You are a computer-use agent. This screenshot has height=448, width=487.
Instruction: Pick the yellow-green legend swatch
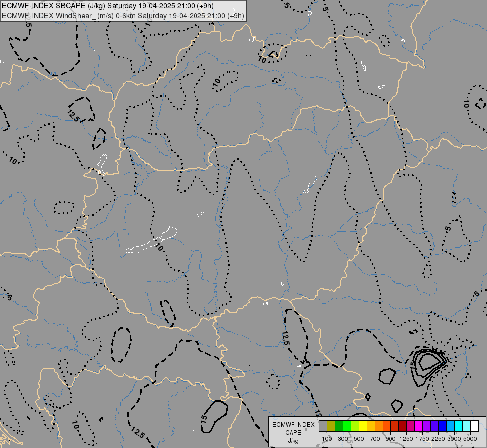[x=355, y=426]
